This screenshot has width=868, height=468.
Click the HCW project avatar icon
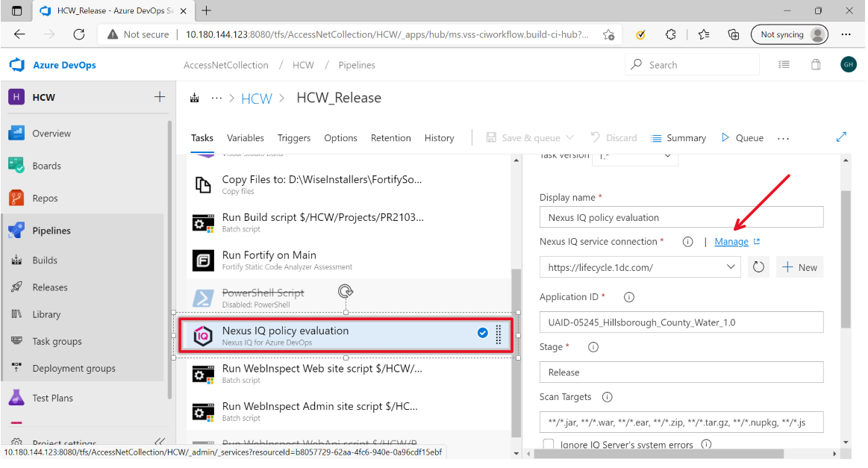16,97
